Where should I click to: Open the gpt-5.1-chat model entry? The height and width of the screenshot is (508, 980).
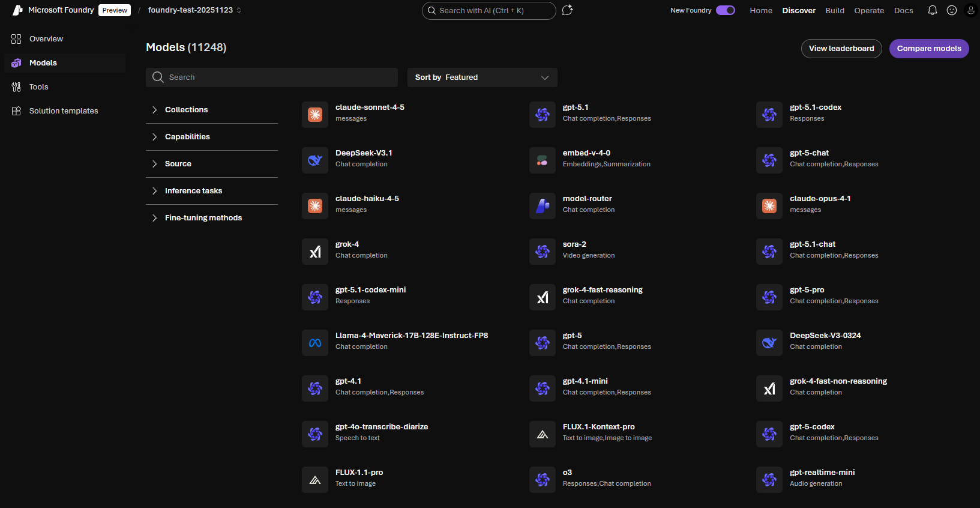tap(813, 244)
